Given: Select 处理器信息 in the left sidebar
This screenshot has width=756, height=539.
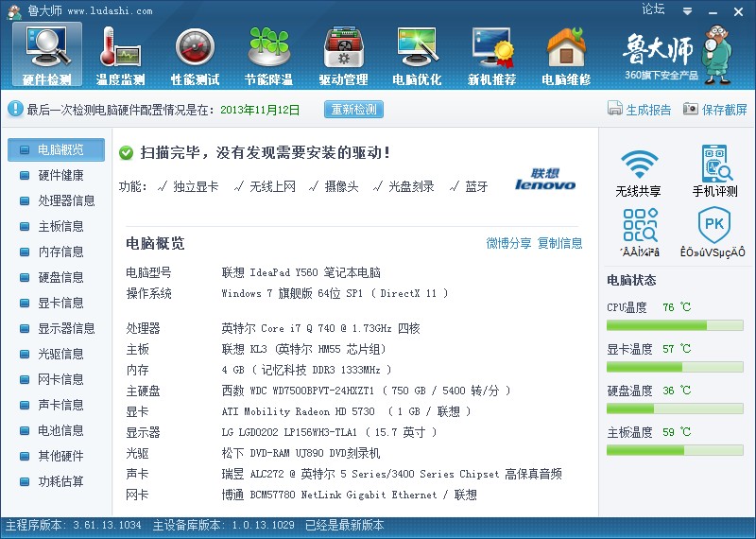Looking at the screenshot, I should click(66, 200).
